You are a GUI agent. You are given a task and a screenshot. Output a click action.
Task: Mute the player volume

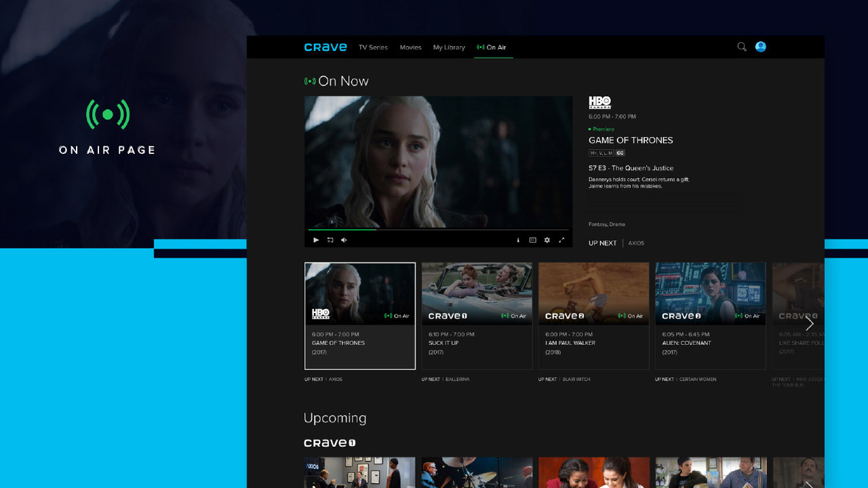[344, 240]
